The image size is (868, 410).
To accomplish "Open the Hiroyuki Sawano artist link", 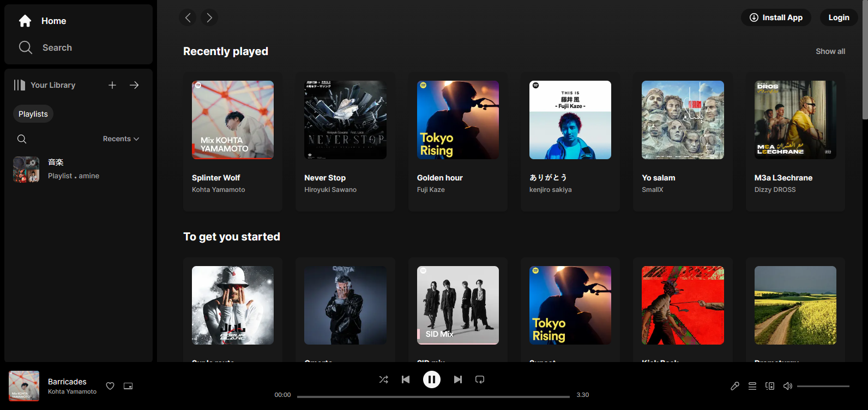I will (330, 190).
